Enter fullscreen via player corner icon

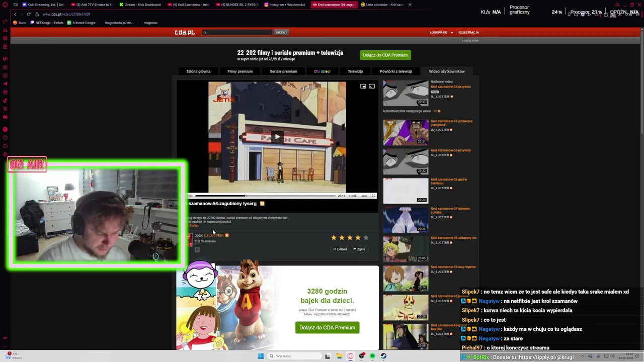[373, 196]
